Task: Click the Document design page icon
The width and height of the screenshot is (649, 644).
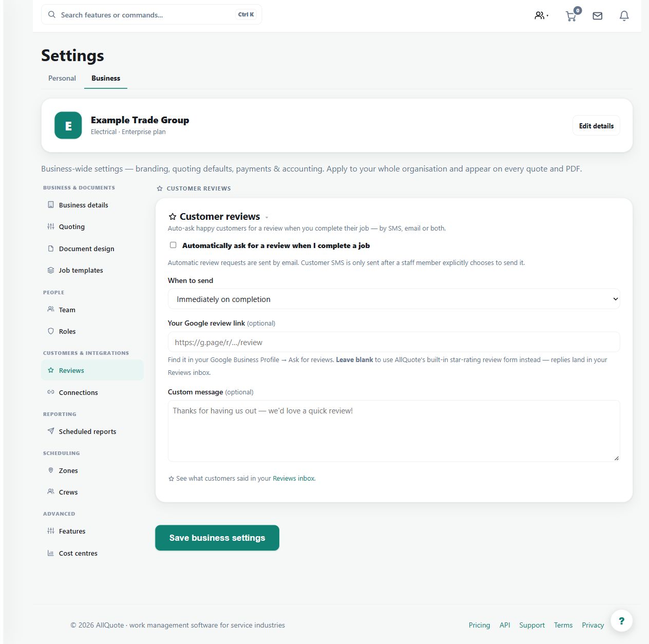Action: [51, 249]
